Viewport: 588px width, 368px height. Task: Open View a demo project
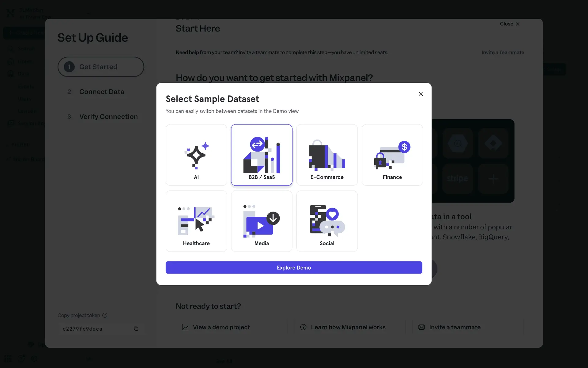(221, 327)
